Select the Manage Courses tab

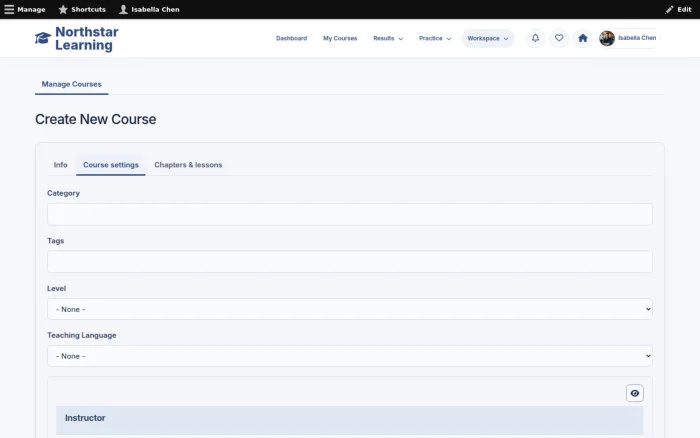tap(71, 84)
